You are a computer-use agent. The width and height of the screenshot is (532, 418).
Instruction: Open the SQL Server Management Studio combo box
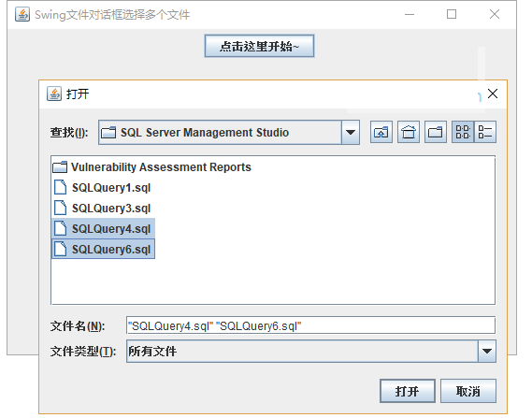(x=229, y=133)
